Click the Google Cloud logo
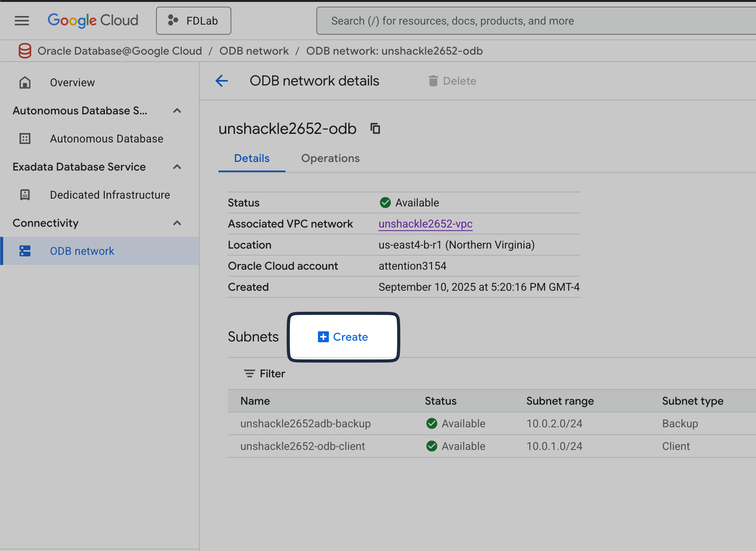The width and height of the screenshot is (756, 551). (93, 21)
